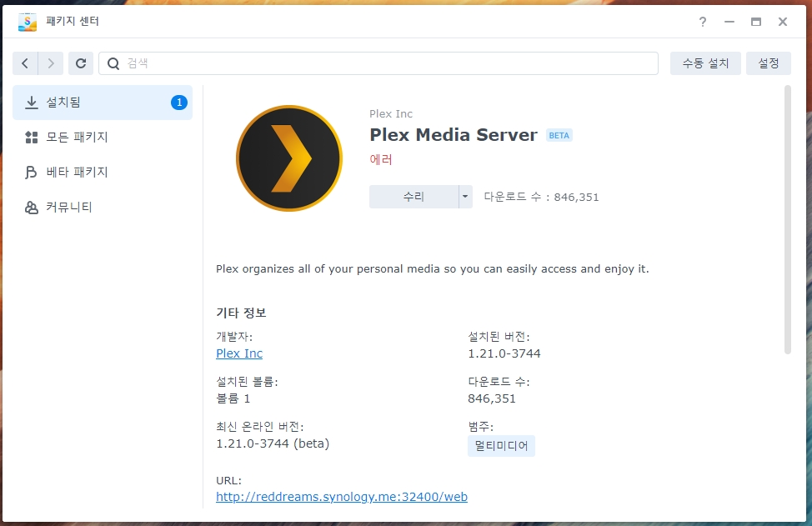812x526 pixels.
Task: Click the 1.21.0-3744 (beta) online version text
Action: pos(273,443)
